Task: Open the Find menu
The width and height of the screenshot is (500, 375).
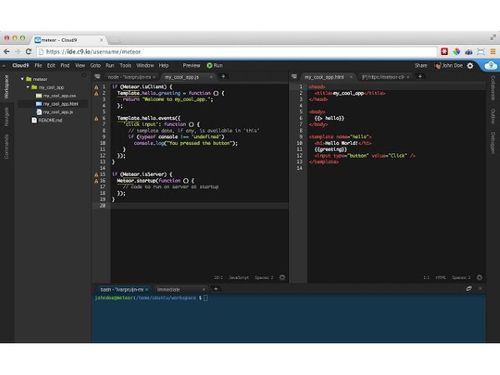Action: point(65,65)
